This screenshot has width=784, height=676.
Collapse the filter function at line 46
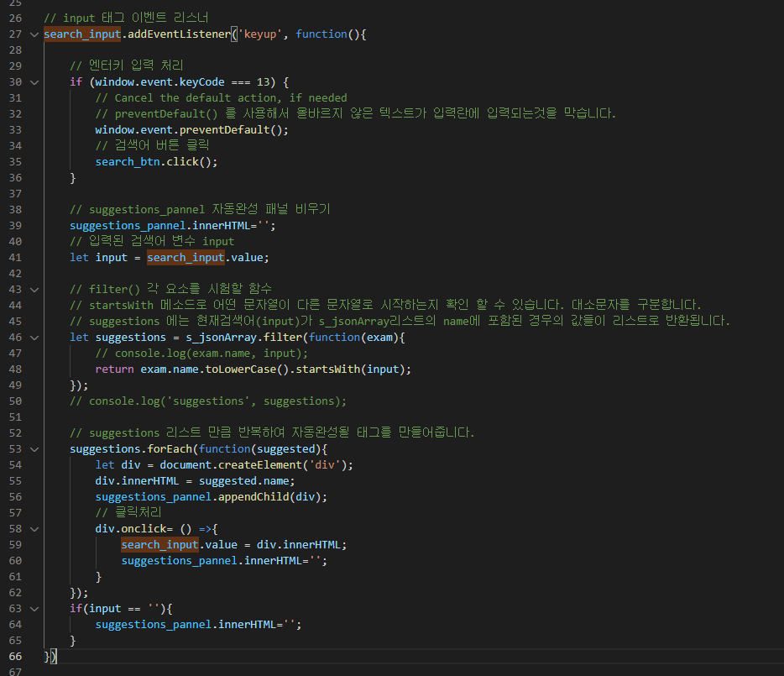pyautogui.click(x=34, y=338)
